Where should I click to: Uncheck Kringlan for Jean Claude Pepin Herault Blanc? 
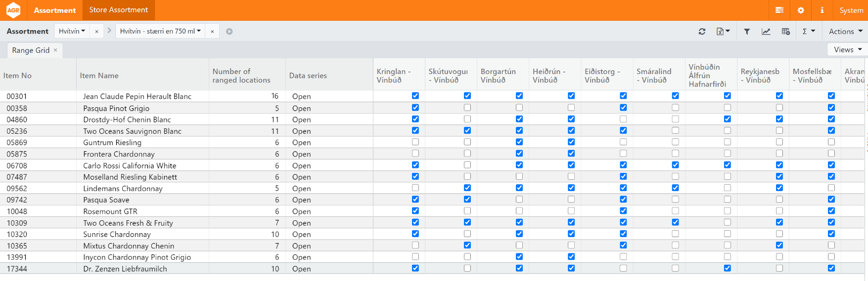(x=415, y=96)
